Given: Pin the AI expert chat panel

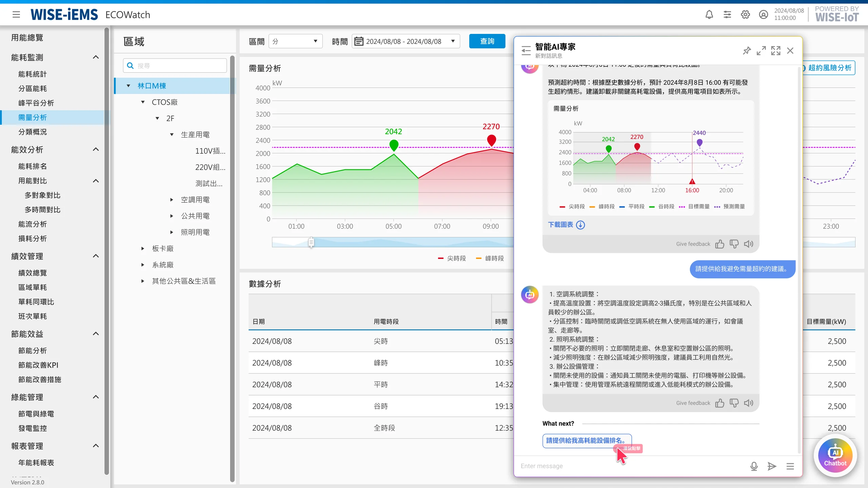Looking at the screenshot, I should (x=747, y=50).
